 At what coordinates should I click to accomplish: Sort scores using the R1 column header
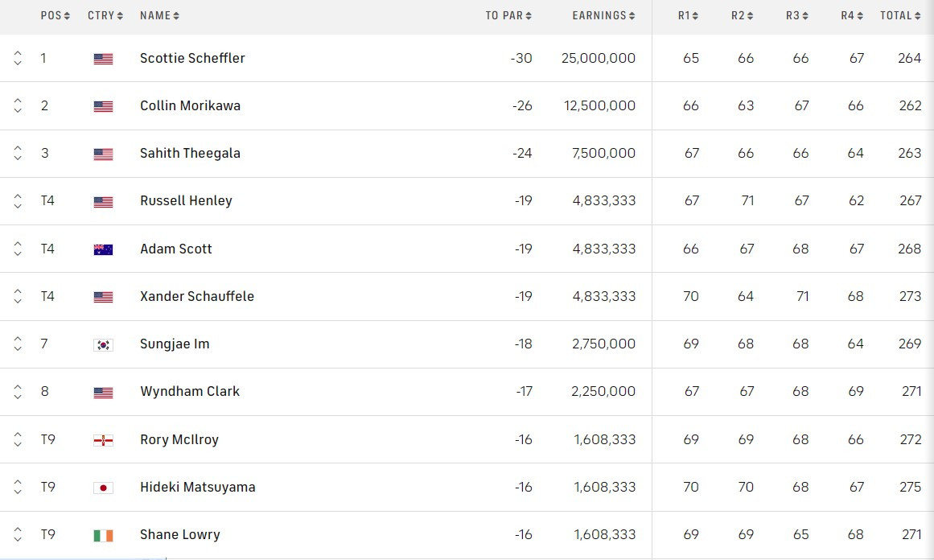[x=686, y=14]
